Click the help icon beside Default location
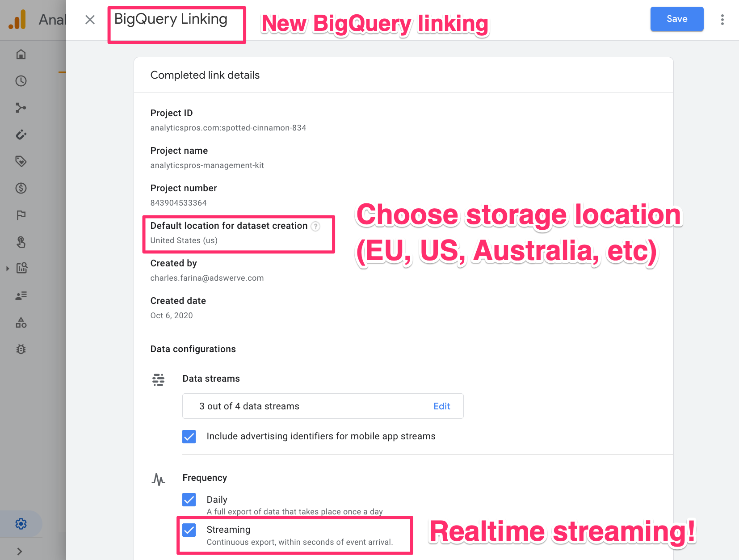 (315, 226)
